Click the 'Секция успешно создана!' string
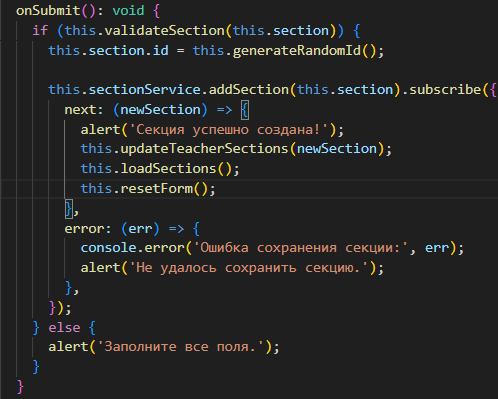498x399 pixels. (229, 129)
